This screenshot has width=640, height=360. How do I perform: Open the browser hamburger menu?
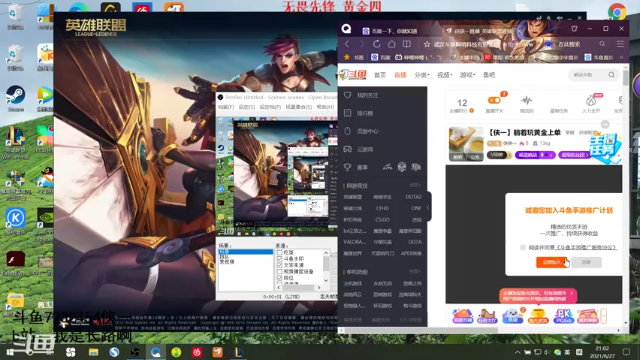620,44
